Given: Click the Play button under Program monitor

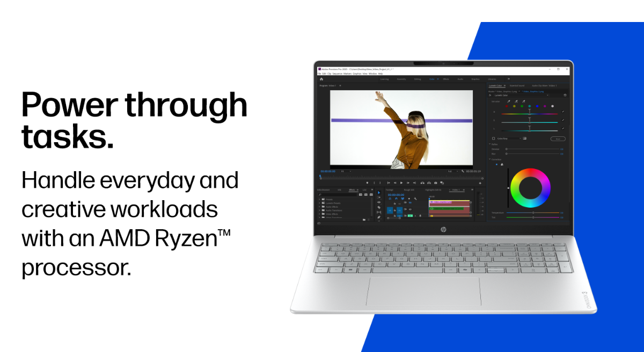Looking at the screenshot, I should (401, 182).
